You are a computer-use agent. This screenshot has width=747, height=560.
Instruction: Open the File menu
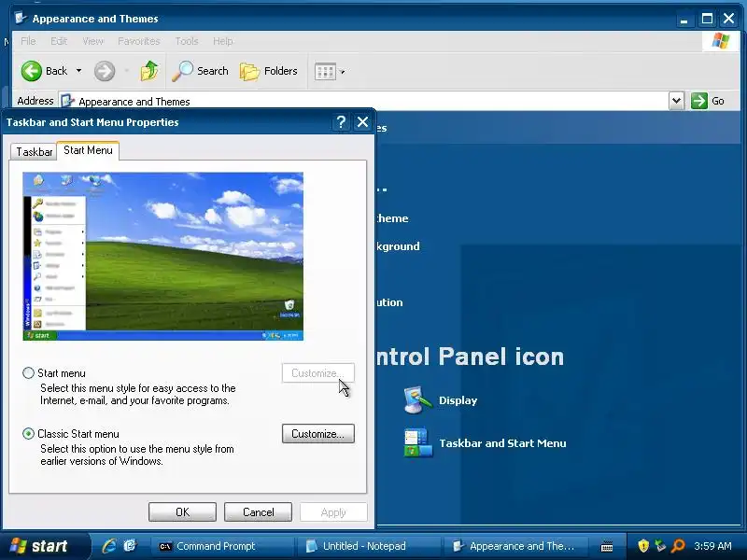28,41
